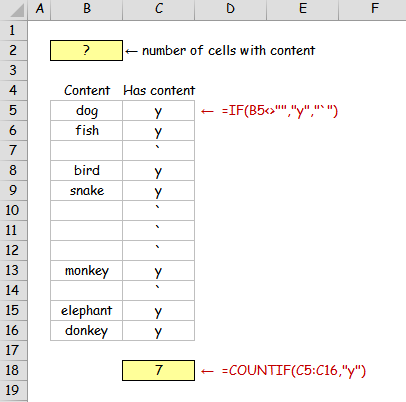Click the yellow cell showing 7
Screen dimensions: 406x402
coord(158,370)
